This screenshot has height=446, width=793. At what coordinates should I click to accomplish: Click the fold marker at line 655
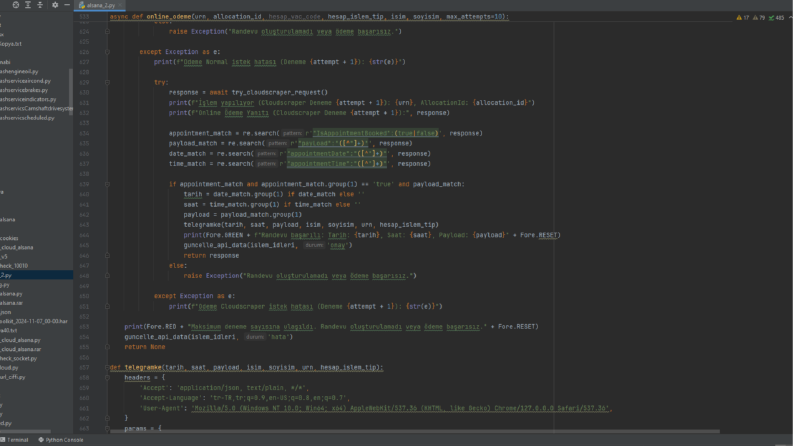tap(107, 347)
